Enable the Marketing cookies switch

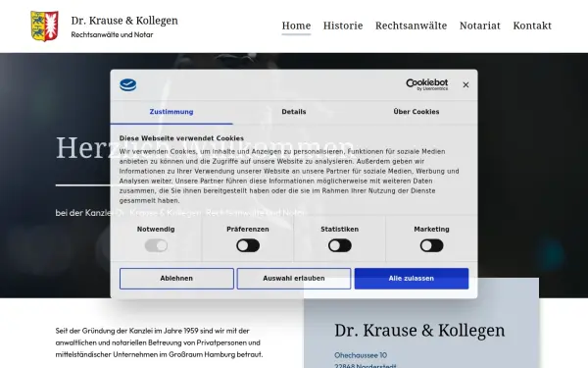(431, 245)
